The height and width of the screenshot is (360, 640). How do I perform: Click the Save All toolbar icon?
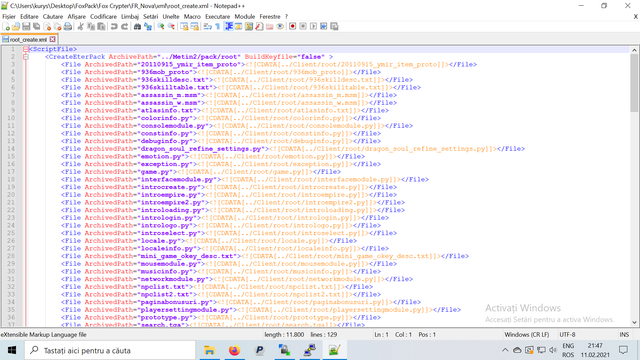(37, 27)
